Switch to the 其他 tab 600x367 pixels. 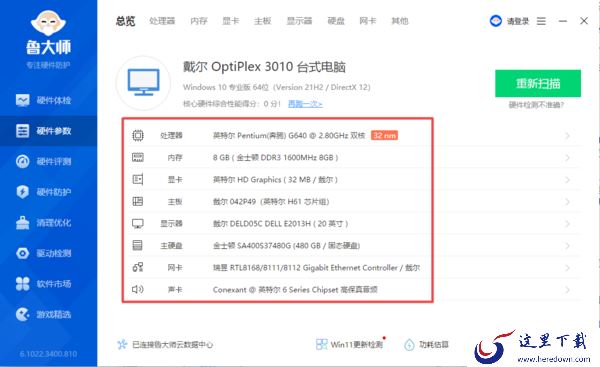click(x=399, y=21)
